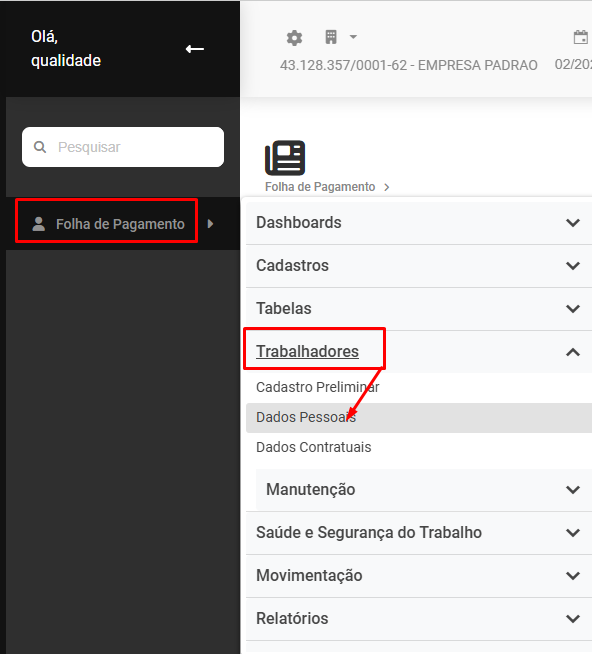Collapse sidebar with the back arrow
The image size is (592, 654).
tap(195, 49)
